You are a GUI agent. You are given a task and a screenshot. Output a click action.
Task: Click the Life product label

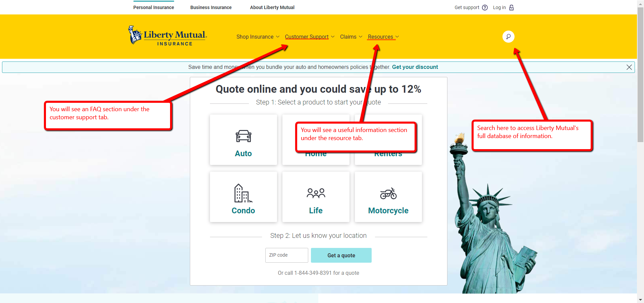point(316,211)
